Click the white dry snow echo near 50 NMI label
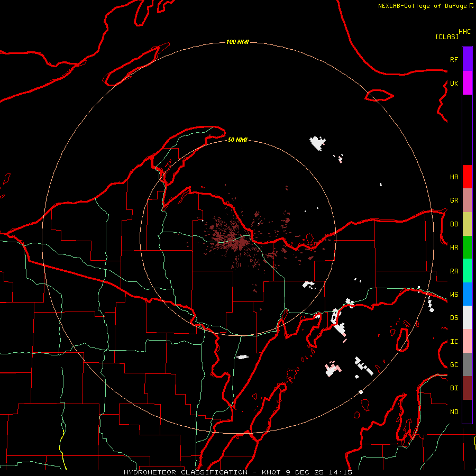This screenshot has width=476, height=476. coord(317,143)
